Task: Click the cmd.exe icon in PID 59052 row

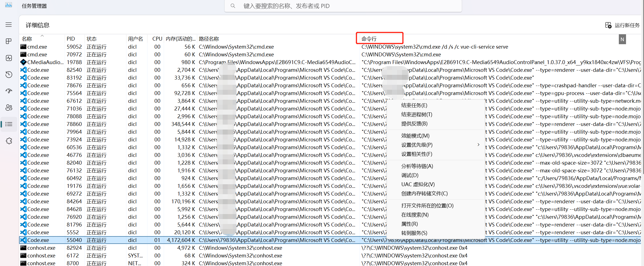Action: tap(23, 47)
